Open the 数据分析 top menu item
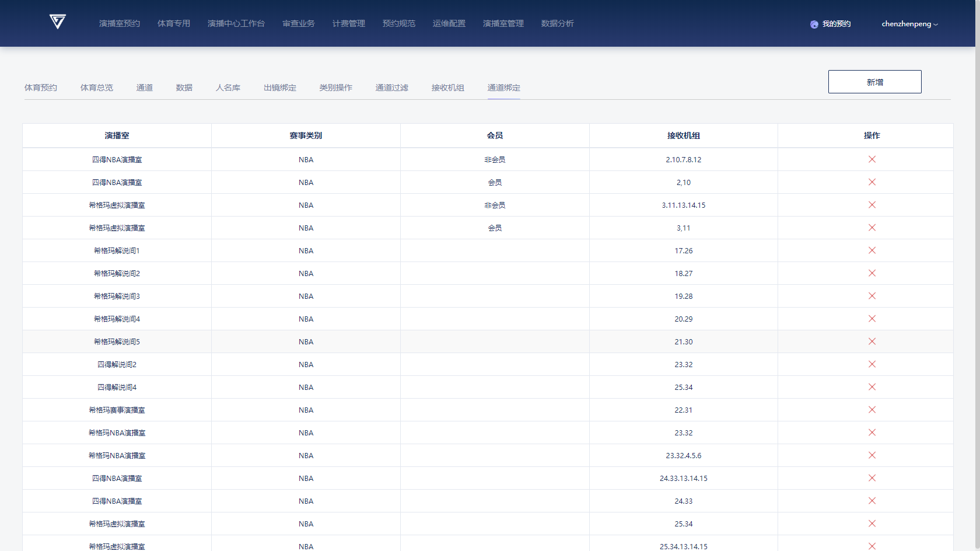 click(x=557, y=23)
